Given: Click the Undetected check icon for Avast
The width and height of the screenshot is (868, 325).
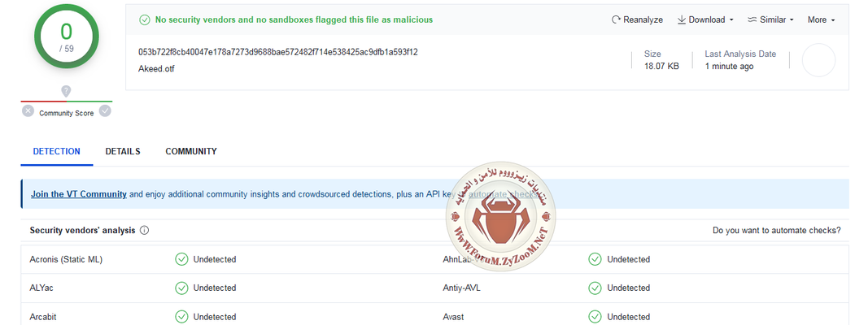Looking at the screenshot, I should [595, 317].
